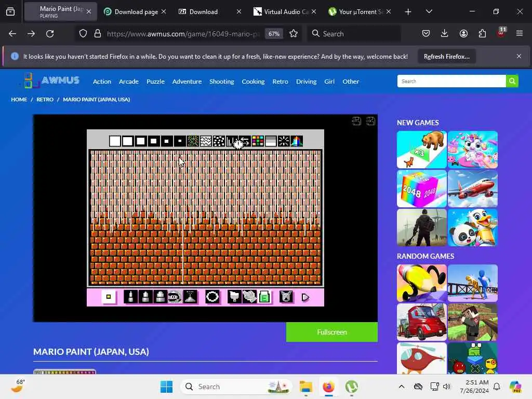Open the 2048 cube game thumbnail
The height and width of the screenshot is (399, 532).
point(422,189)
